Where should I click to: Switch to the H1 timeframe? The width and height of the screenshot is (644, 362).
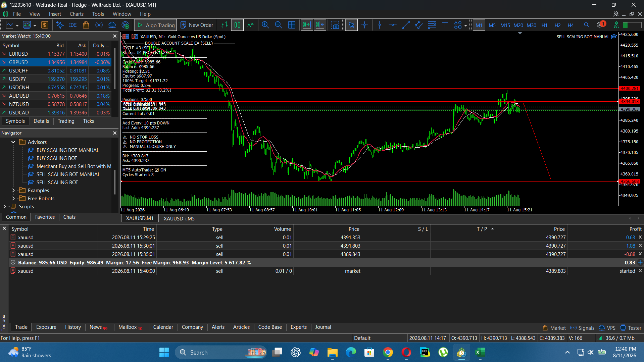tap(544, 25)
